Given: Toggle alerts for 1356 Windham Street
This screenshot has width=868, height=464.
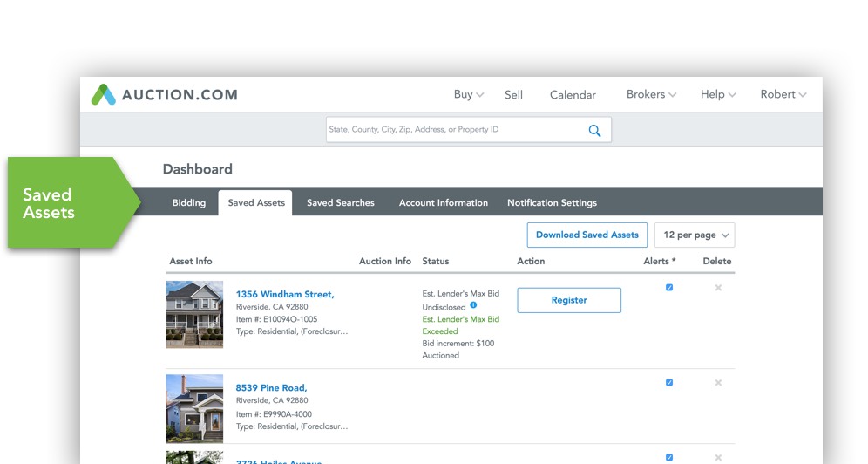Looking at the screenshot, I should [669, 288].
